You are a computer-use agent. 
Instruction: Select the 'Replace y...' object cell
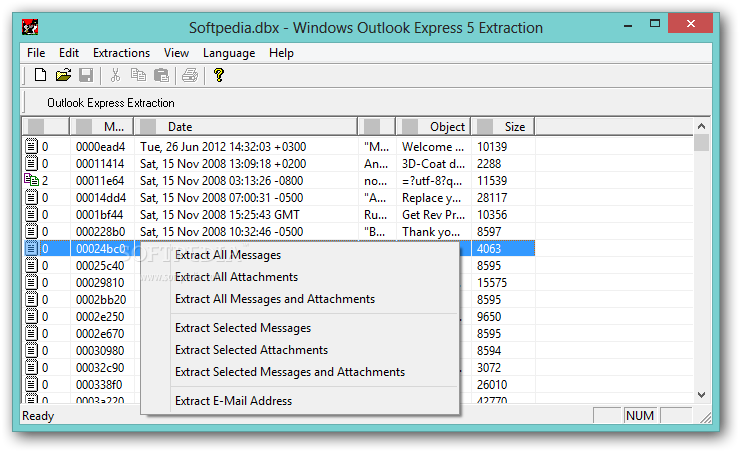point(431,198)
